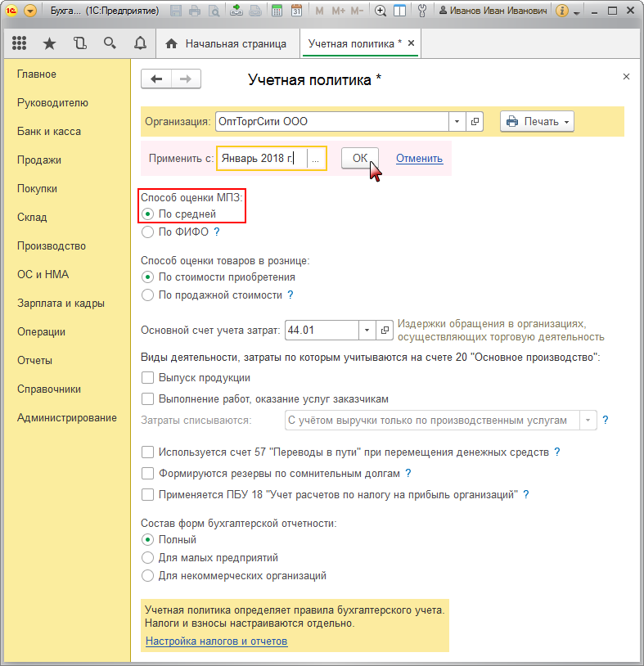644x666 pixels.
Task: Click help mark beside ПБУ 18
Action: pyautogui.click(x=526, y=494)
